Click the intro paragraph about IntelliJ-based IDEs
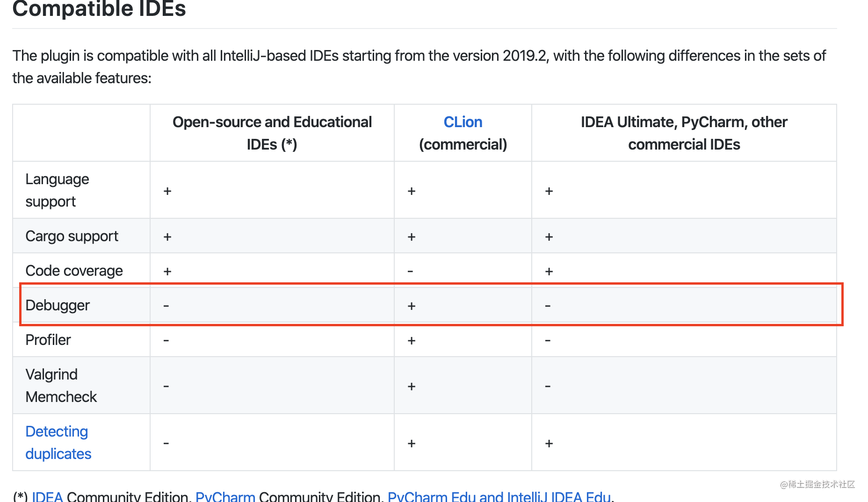 click(x=419, y=67)
